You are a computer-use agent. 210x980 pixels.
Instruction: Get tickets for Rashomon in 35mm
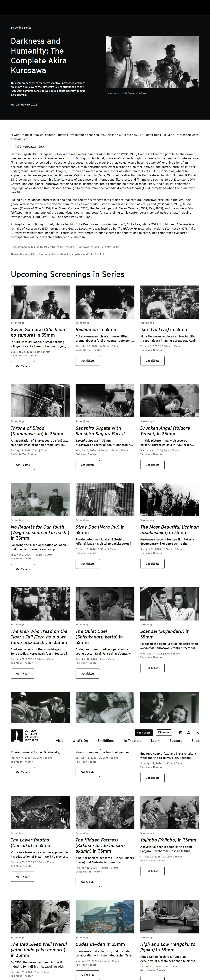pos(88,361)
